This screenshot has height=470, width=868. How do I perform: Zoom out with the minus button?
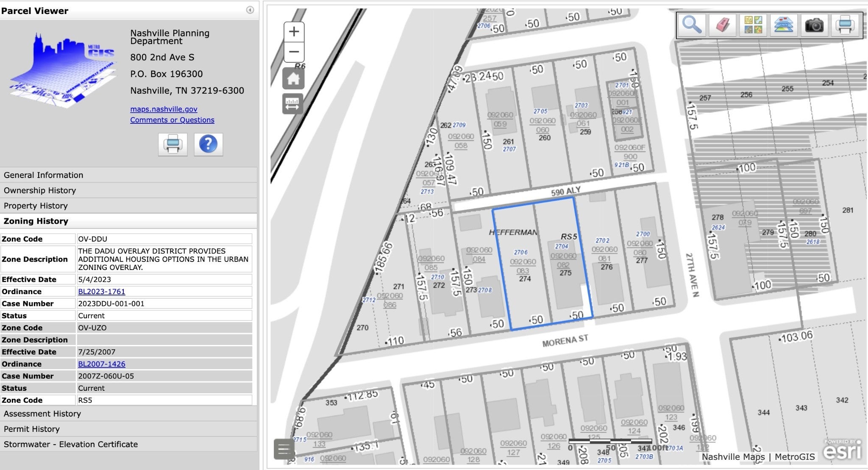pos(294,52)
